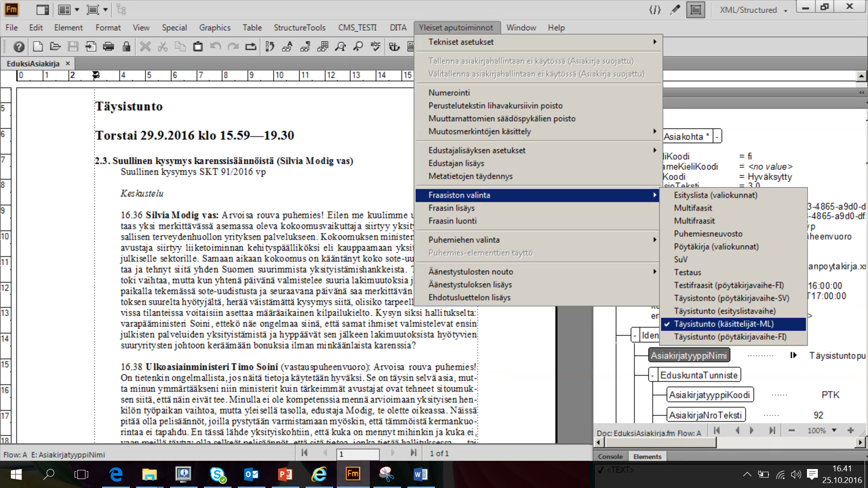Open the File menu
The height and width of the screenshot is (488, 868).
coord(12,28)
